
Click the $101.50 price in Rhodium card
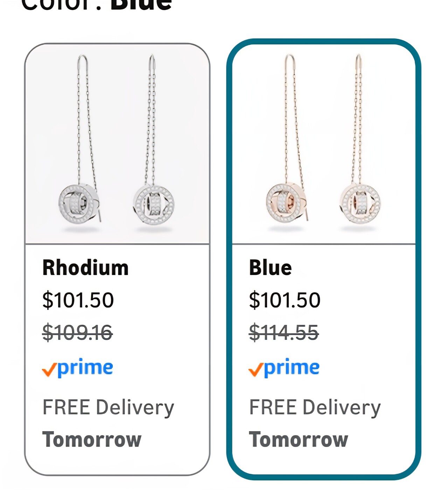[78, 300]
